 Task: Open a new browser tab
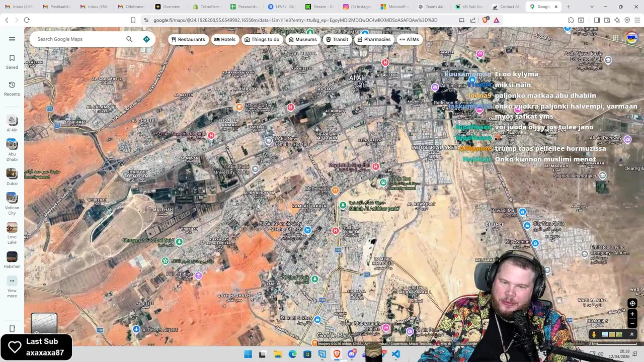tap(569, 7)
